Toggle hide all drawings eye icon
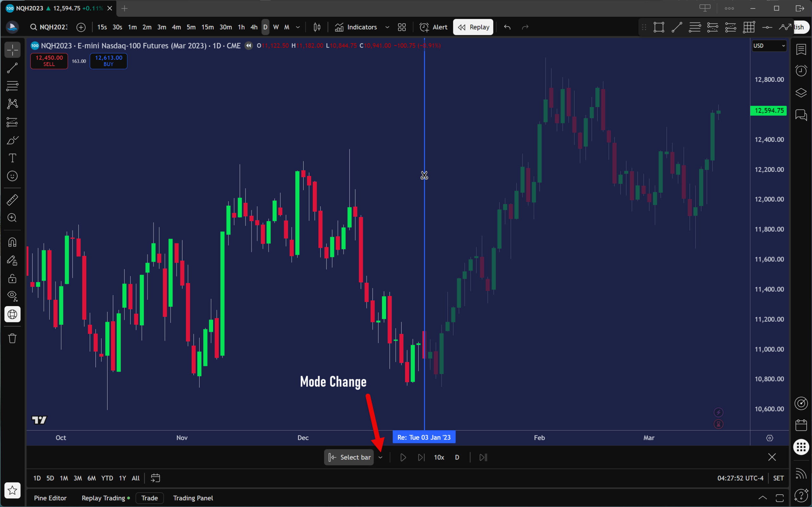The width and height of the screenshot is (812, 507). (x=12, y=296)
